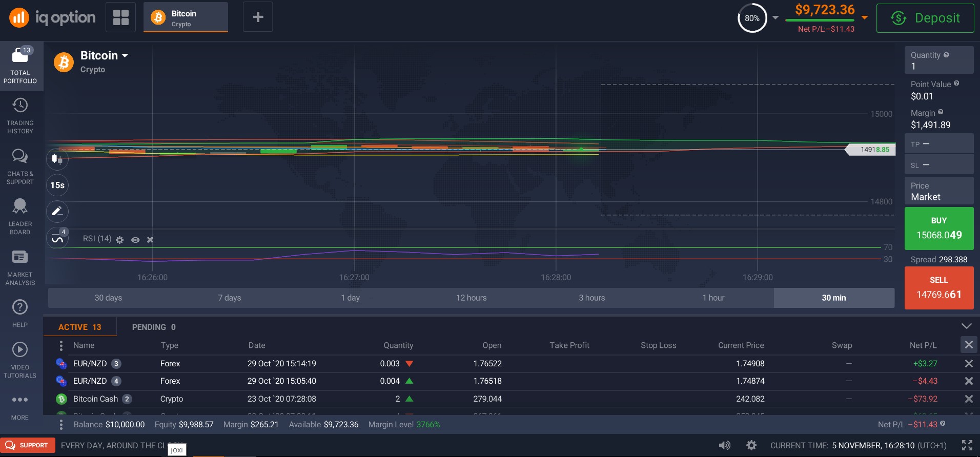
Task: Switch to the Bitcoin Crypto tab
Action: tap(186, 17)
